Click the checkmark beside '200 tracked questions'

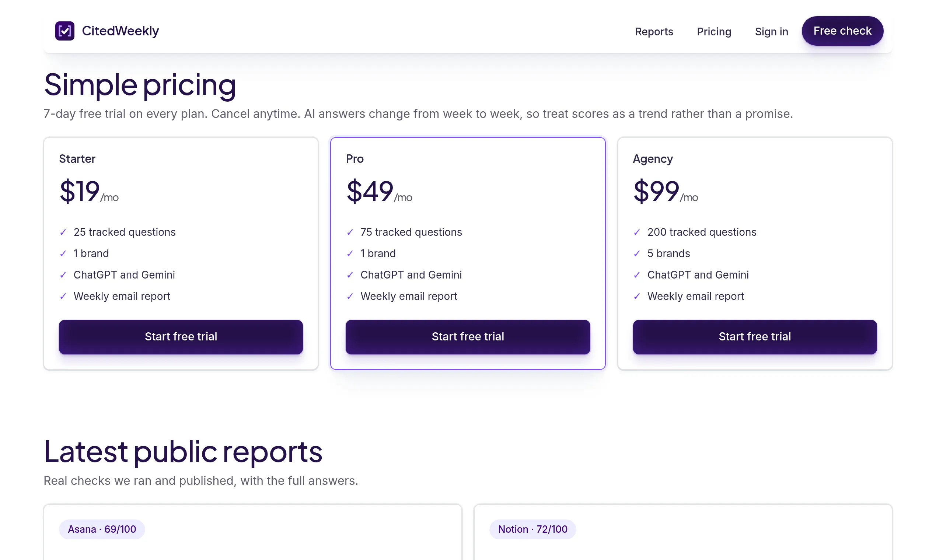tap(637, 232)
